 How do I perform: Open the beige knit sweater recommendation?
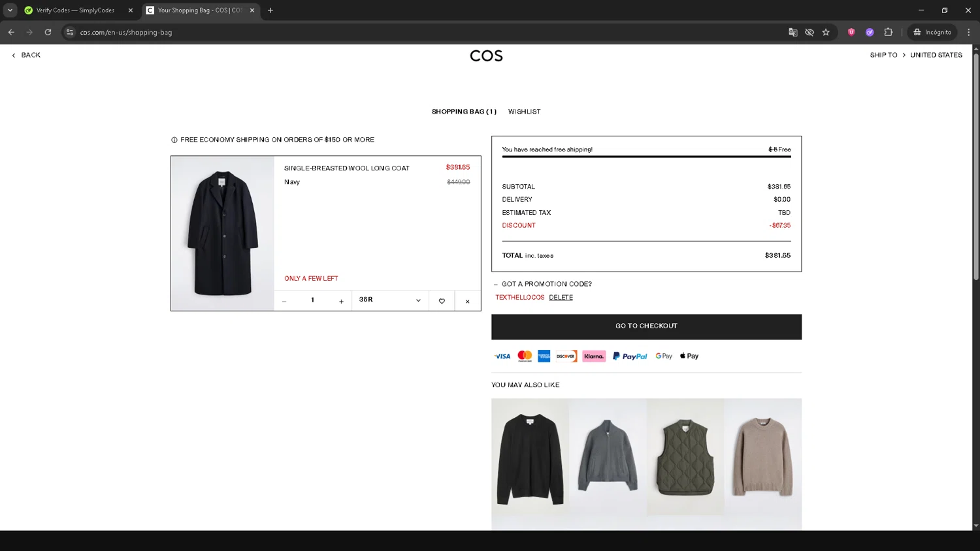pyautogui.click(x=762, y=457)
